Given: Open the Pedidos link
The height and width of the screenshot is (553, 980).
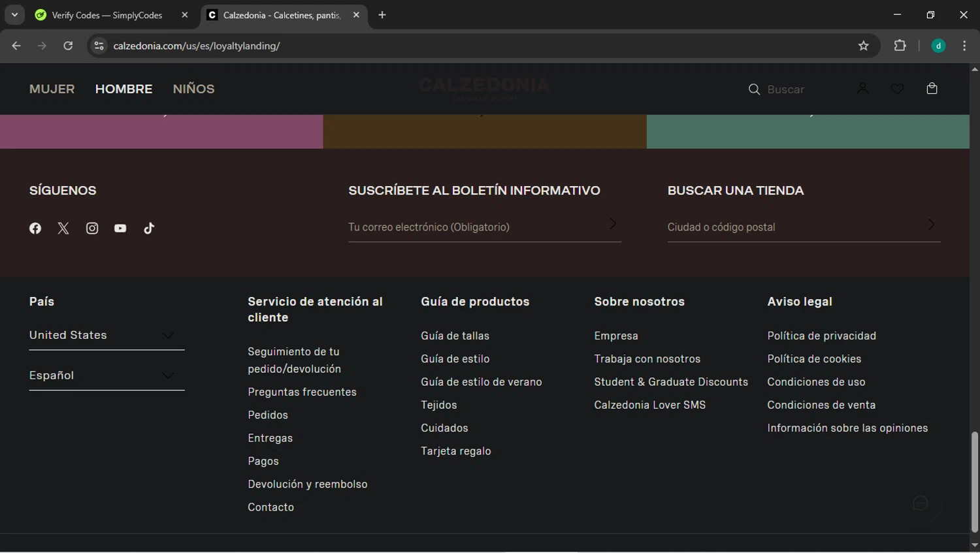Looking at the screenshot, I should point(268,415).
